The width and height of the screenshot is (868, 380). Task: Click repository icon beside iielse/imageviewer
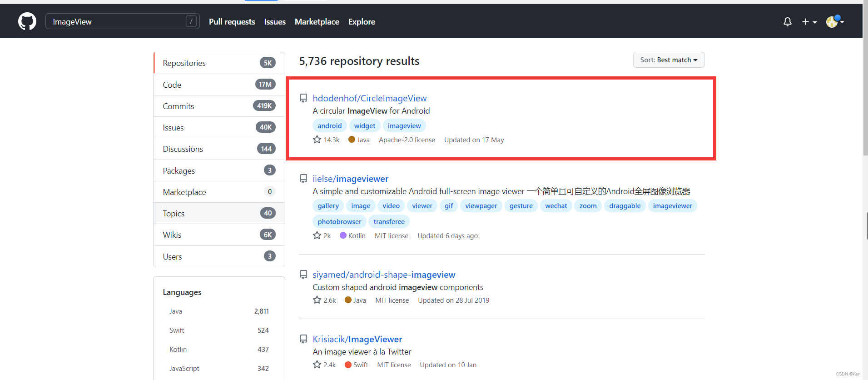(x=303, y=179)
